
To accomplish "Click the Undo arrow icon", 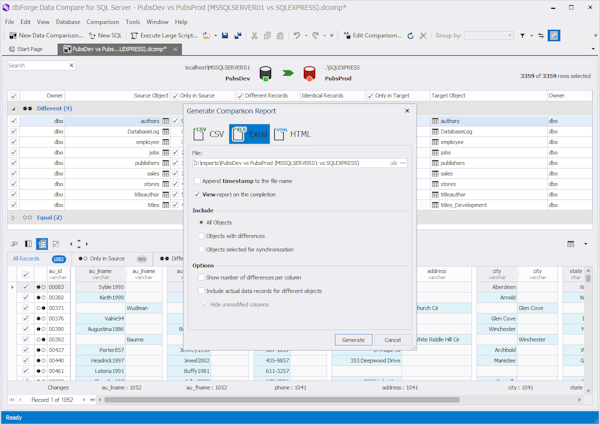I will (x=297, y=36).
